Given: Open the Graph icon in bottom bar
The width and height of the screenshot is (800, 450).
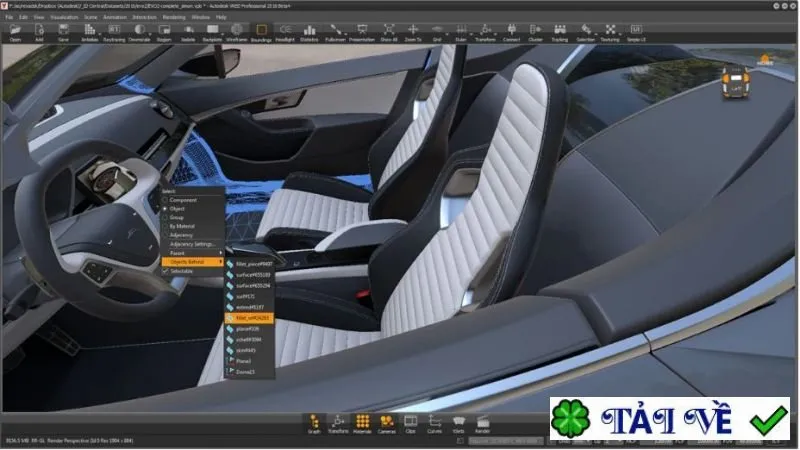Looking at the screenshot, I should pyautogui.click(x=314, y=424).
